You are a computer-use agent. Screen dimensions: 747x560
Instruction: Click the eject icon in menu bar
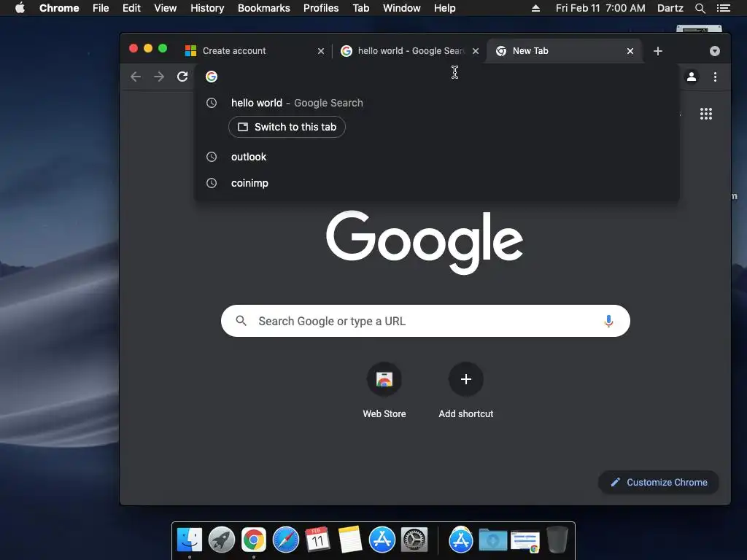tap(535, 8)
